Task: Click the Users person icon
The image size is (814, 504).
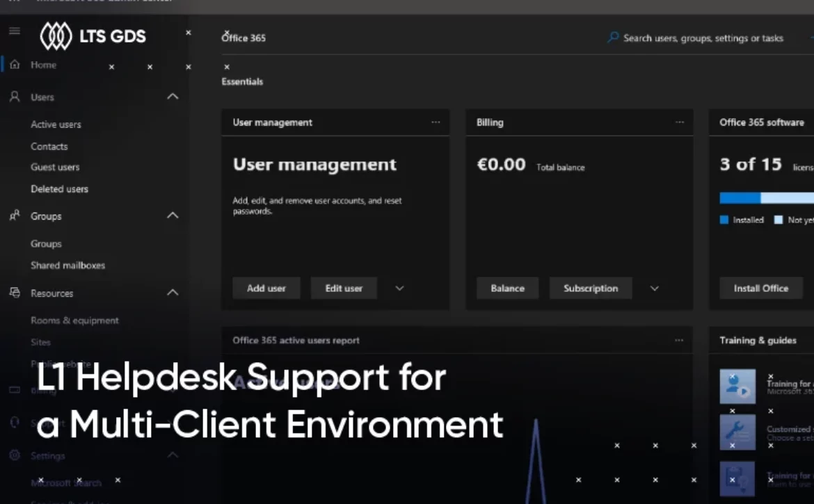Action: 15,97
